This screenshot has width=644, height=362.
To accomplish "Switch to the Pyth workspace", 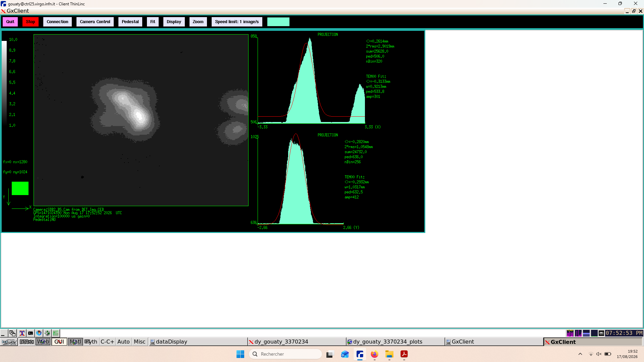I will [91, 342].
